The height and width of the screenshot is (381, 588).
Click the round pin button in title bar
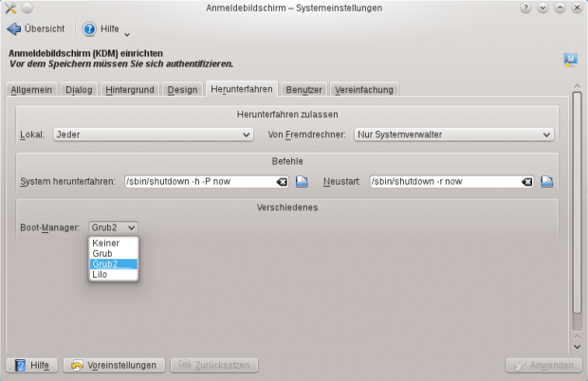coord(27,8)
